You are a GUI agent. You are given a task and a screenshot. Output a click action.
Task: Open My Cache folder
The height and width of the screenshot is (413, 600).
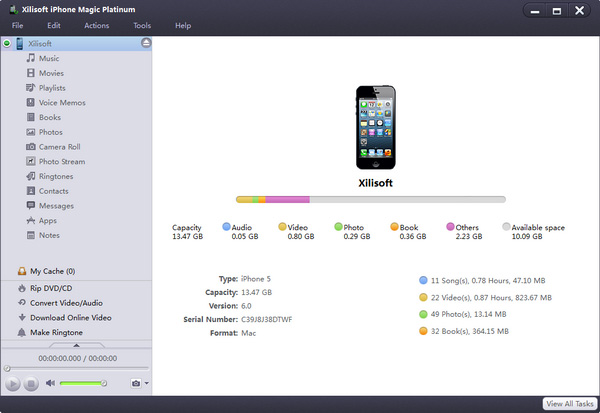(52, 271)
